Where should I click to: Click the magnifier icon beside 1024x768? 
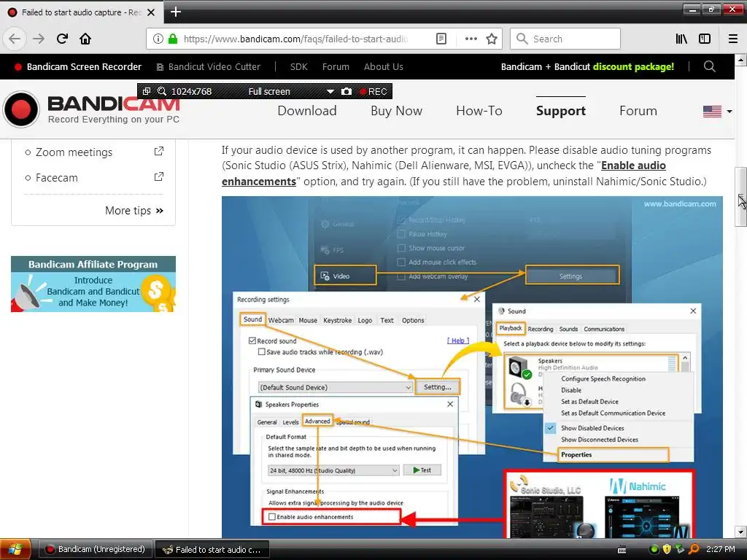click(162, 91)
